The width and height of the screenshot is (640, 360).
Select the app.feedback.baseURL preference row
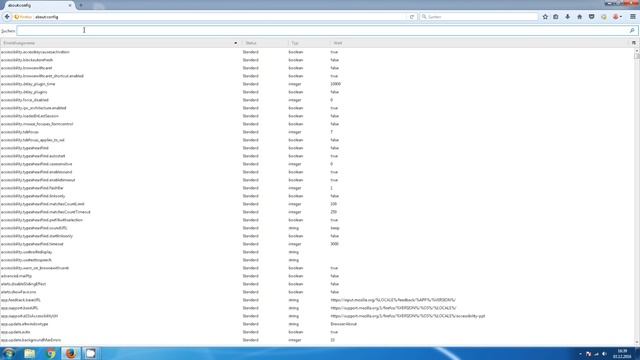coord(317,300)
